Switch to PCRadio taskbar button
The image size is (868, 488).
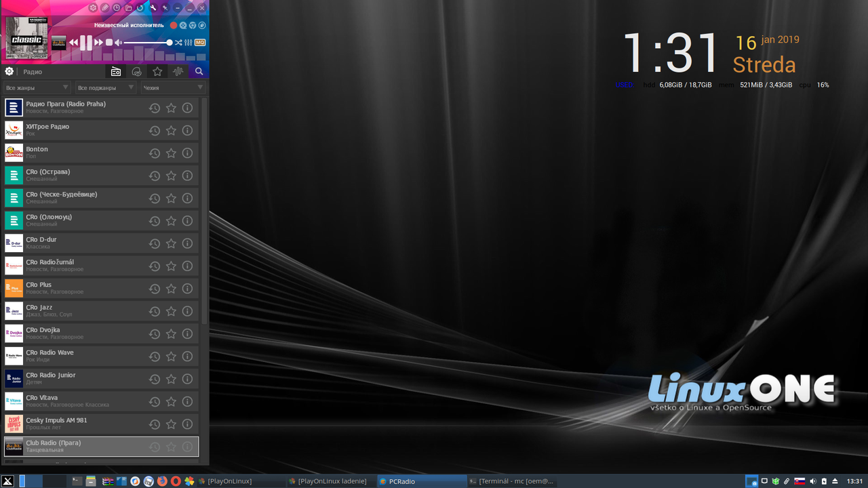[x=420, y=481]
